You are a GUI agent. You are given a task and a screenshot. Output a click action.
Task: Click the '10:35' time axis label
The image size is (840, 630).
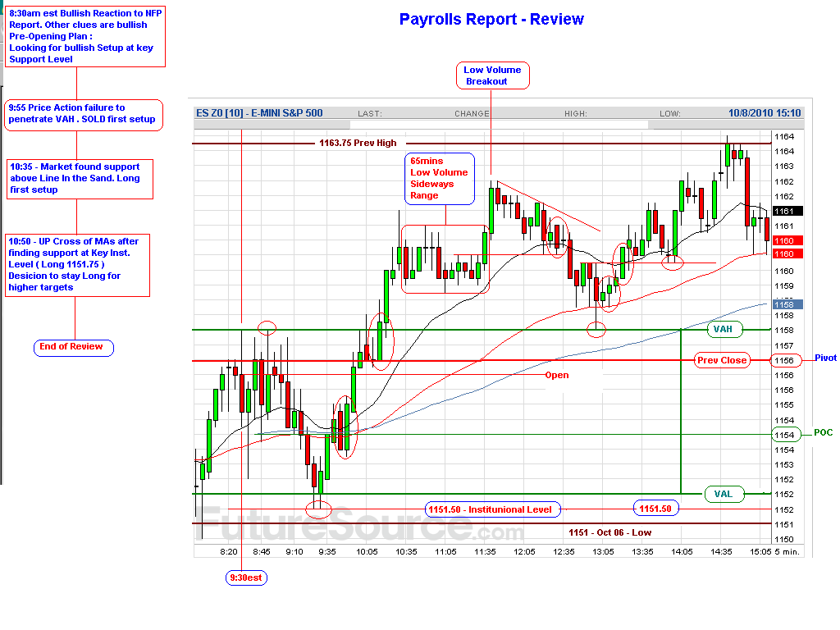coord(406,551)
